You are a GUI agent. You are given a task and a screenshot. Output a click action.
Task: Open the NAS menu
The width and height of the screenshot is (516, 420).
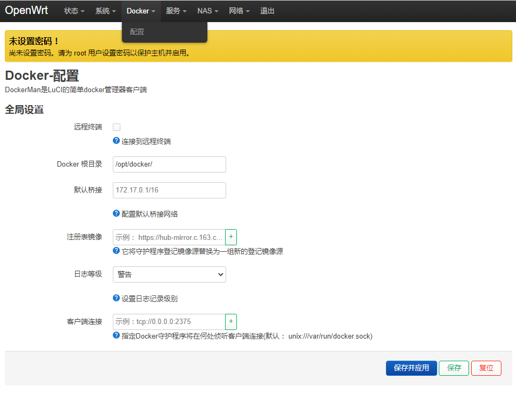click(x=208, y=11)
